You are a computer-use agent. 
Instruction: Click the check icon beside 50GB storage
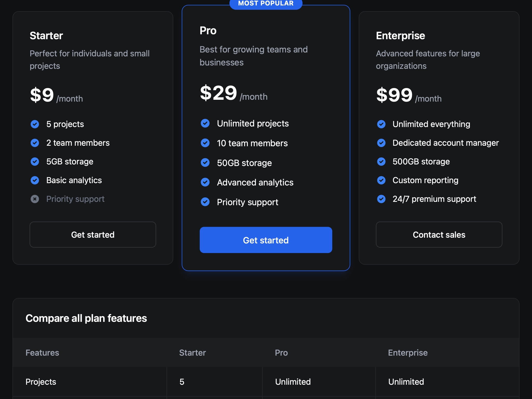pos(205,163)
